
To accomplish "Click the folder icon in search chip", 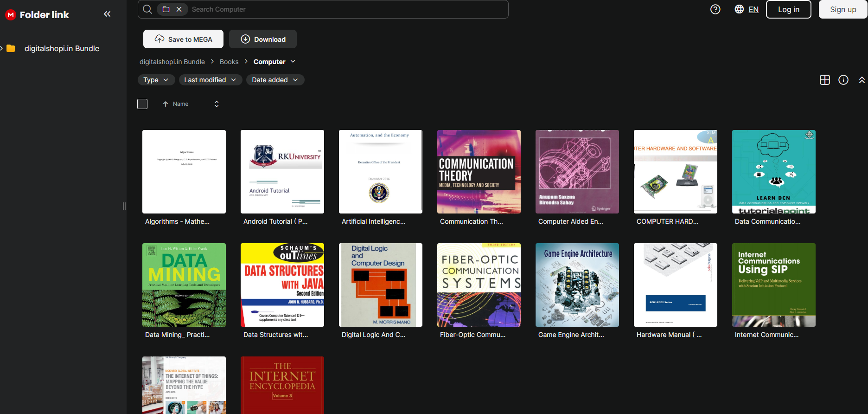I will click(166, 9).
